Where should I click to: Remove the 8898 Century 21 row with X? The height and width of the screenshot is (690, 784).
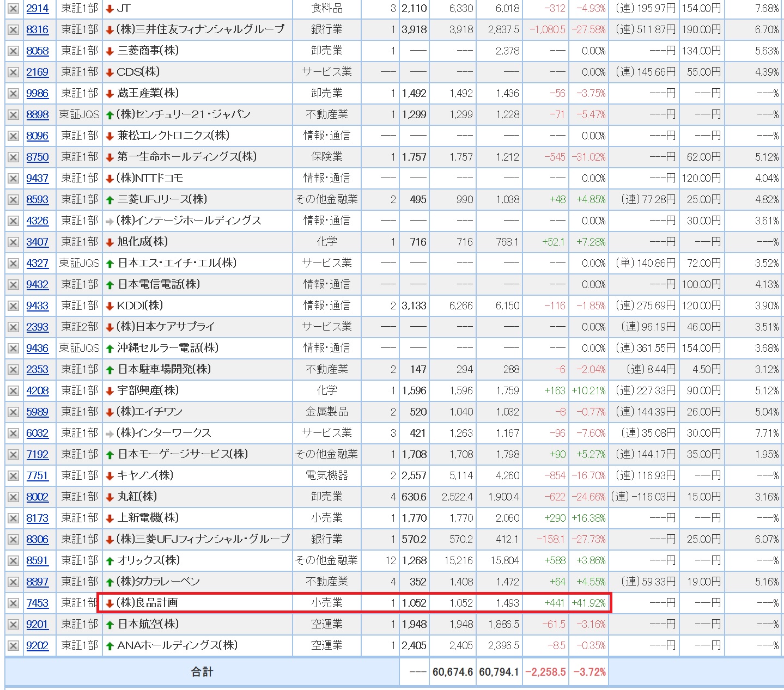[14, 115]
